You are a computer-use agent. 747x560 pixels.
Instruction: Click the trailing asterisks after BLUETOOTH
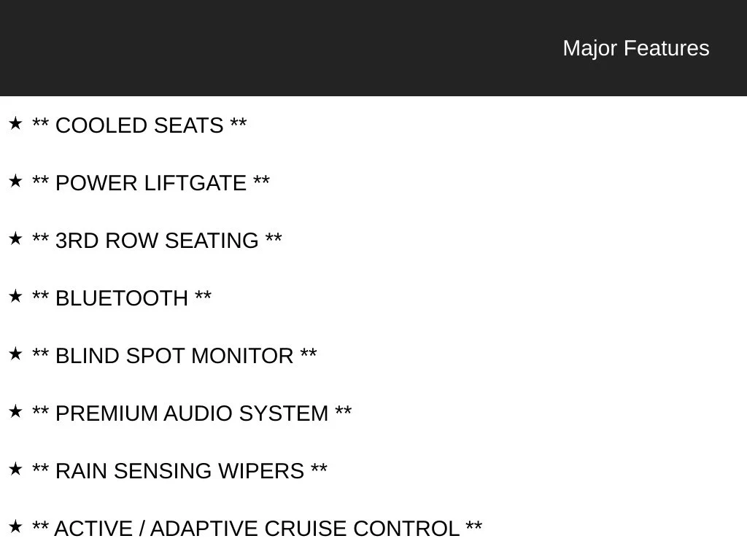click(x=203, y=295)
